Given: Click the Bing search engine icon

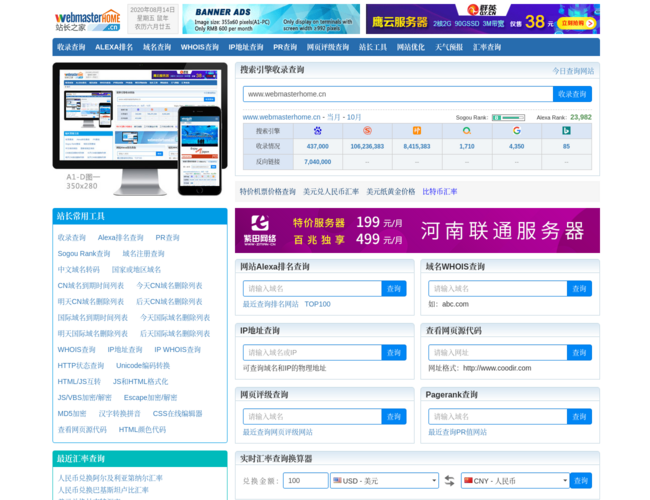Looking at the screenshot, I should 566,131.
